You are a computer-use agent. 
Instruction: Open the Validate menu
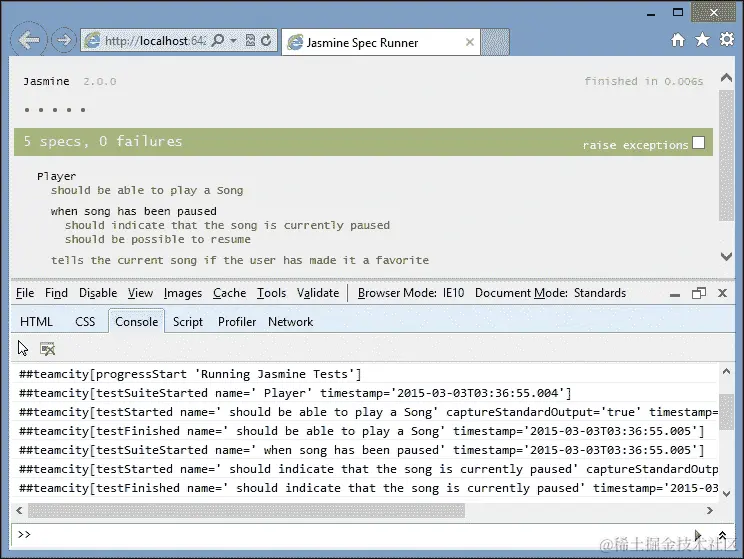pyautogui.click(x=318, y=293)
